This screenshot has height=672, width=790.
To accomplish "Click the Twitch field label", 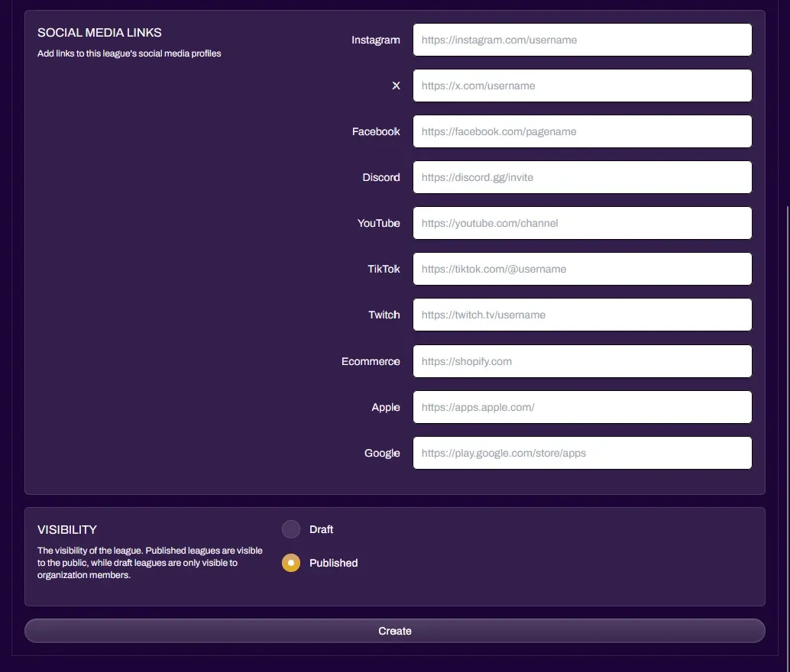I will [x=384, y=315].
